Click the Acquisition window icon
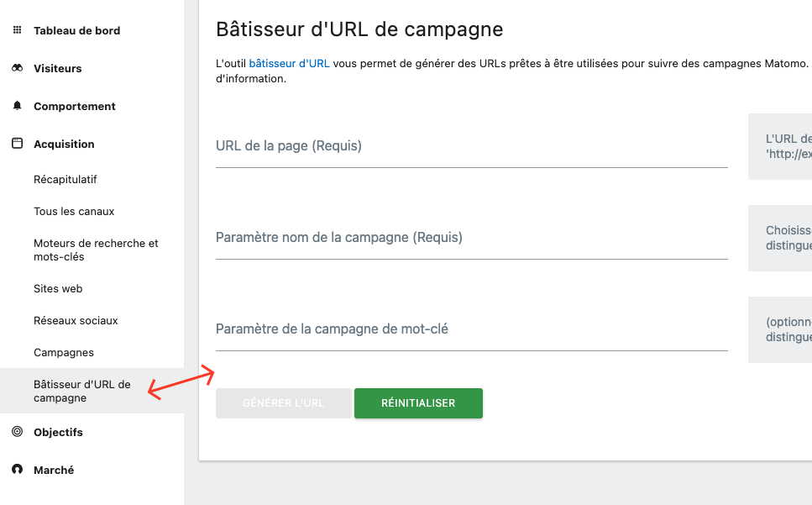The image size is (812, 505). click(x=17, y=144)
